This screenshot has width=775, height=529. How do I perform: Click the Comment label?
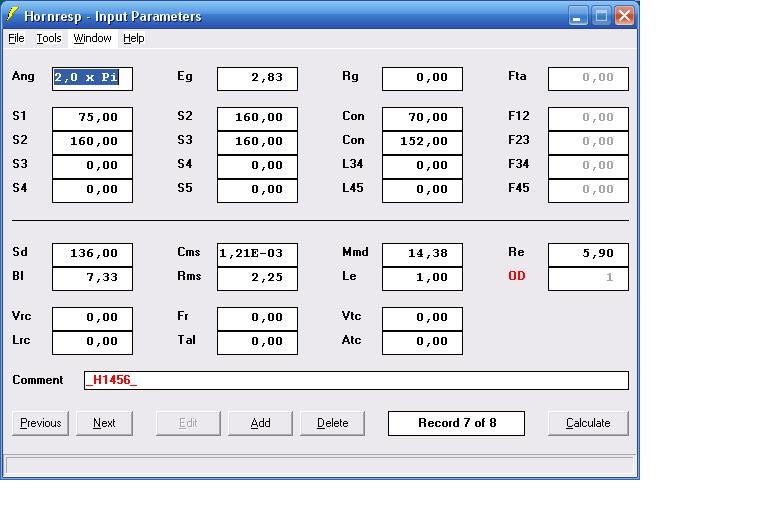(38, 380)
